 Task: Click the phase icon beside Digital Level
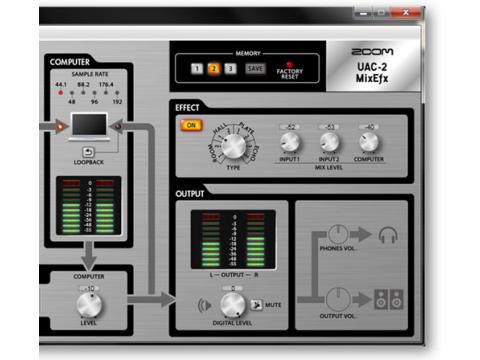(x=205, y=305)
